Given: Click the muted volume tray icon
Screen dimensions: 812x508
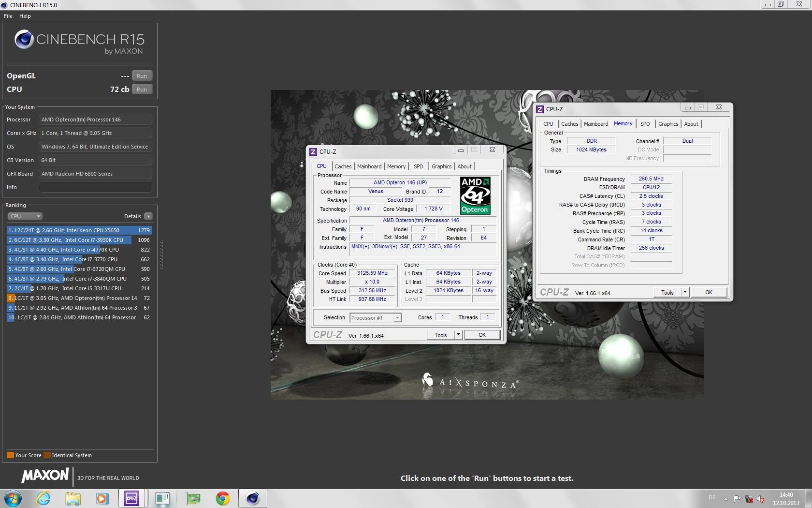Looking at the screenshot, I should (x=761, y=499).
